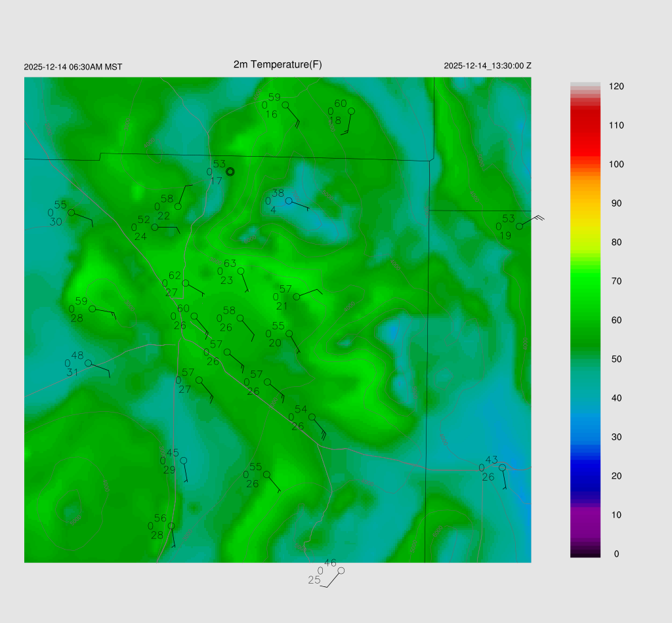Click the 120 label atop the color scale
The height and width of the screenshot is (623, 672).
point(616,87)
